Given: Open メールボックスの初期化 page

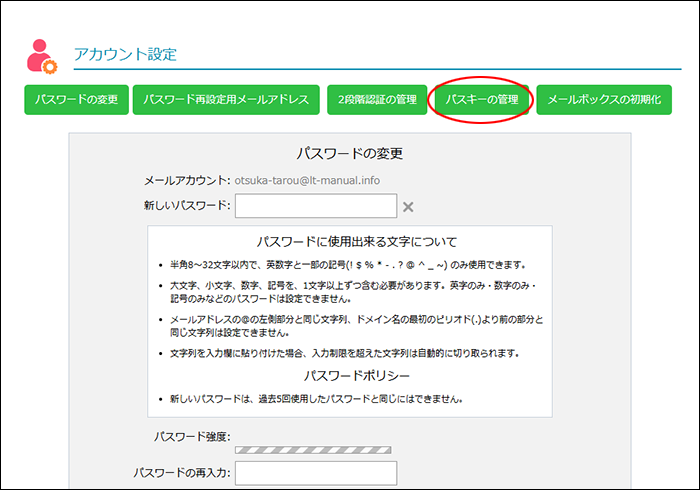Looking at the screenshot, I should point(603,100).
